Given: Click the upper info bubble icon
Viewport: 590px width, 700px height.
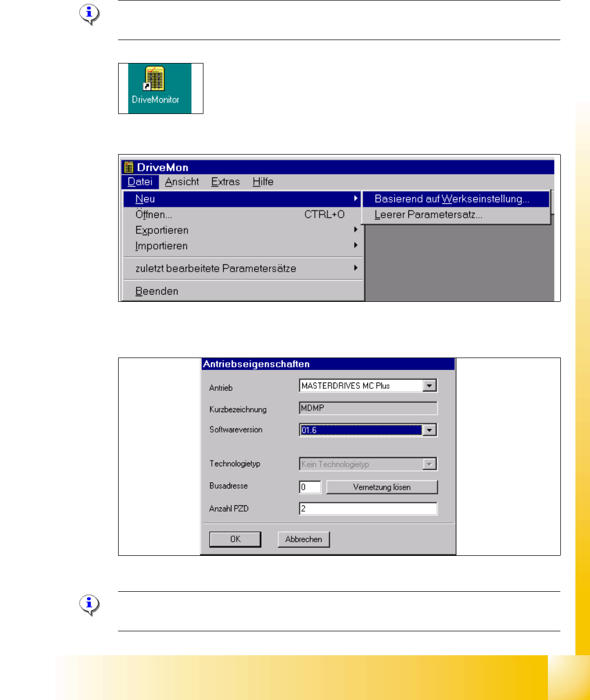Looking at the screenshot, I should (89, 14).
